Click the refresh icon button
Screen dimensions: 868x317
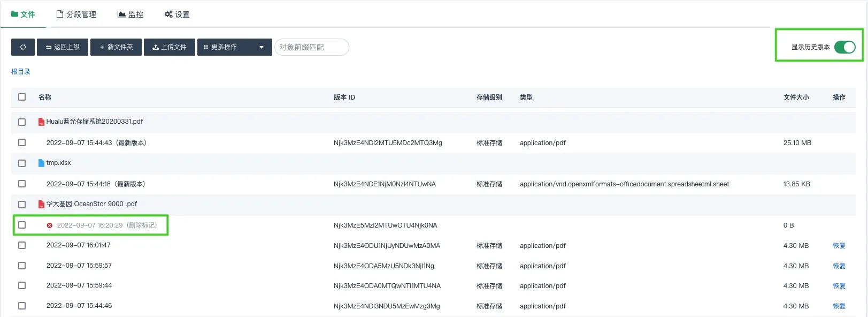23,47
